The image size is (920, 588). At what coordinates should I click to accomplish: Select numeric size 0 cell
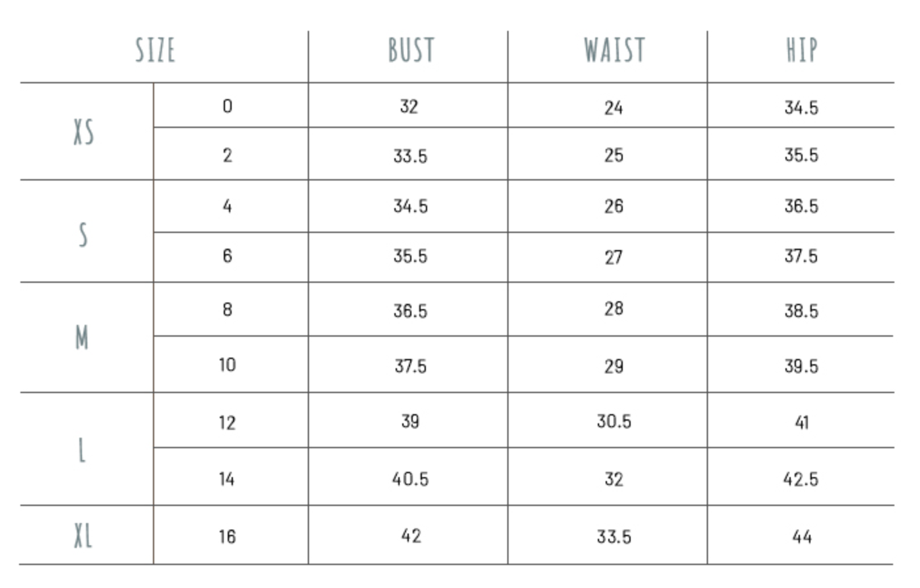(227, 106)
